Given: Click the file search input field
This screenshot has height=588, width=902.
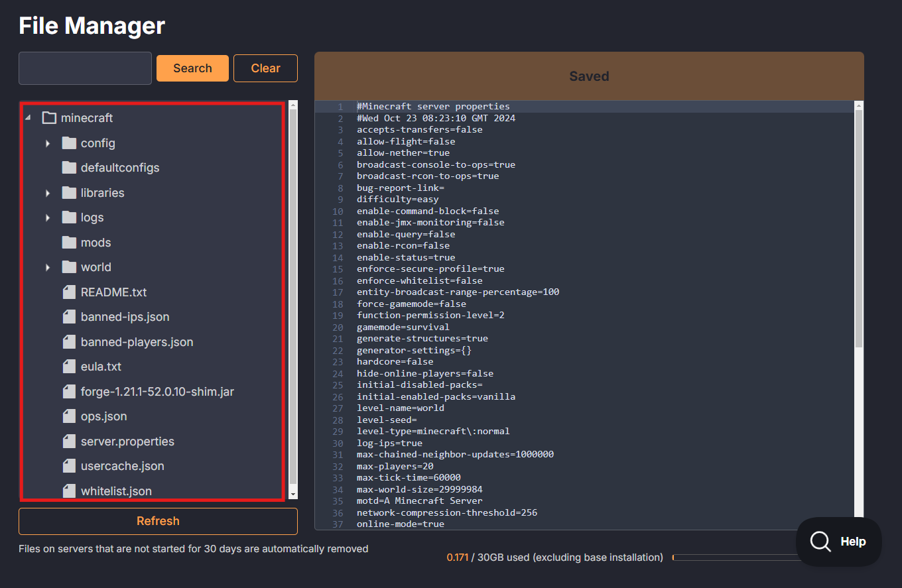Looking at the screenshot, I should coord(85,68).
